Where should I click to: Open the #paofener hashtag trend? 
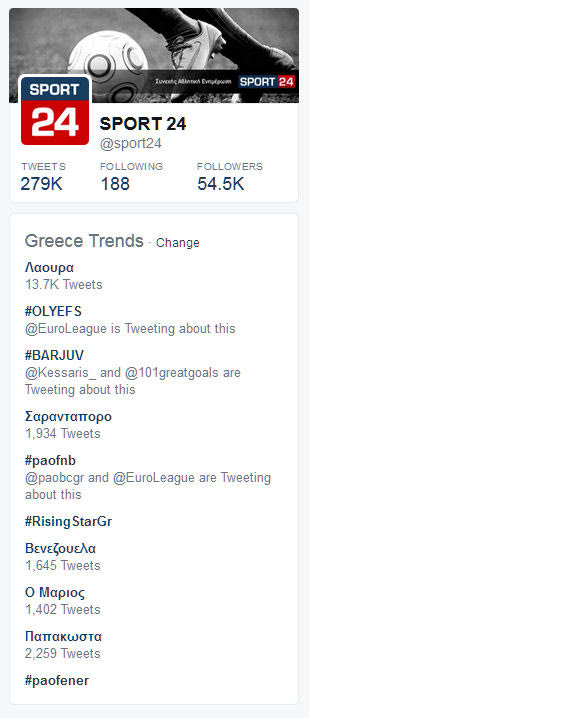[x=57, y=680]
